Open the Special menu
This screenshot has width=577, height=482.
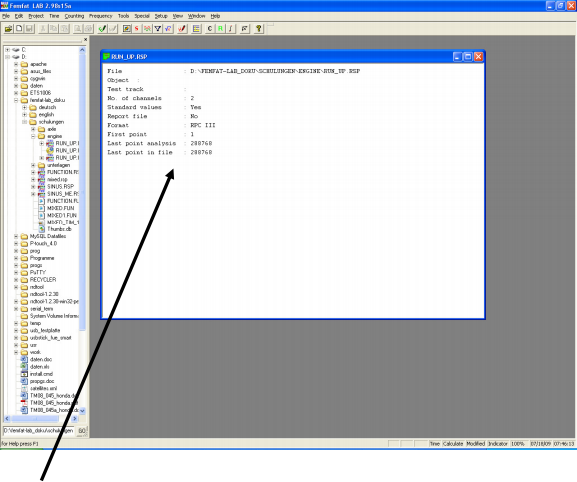click(142, 16)
